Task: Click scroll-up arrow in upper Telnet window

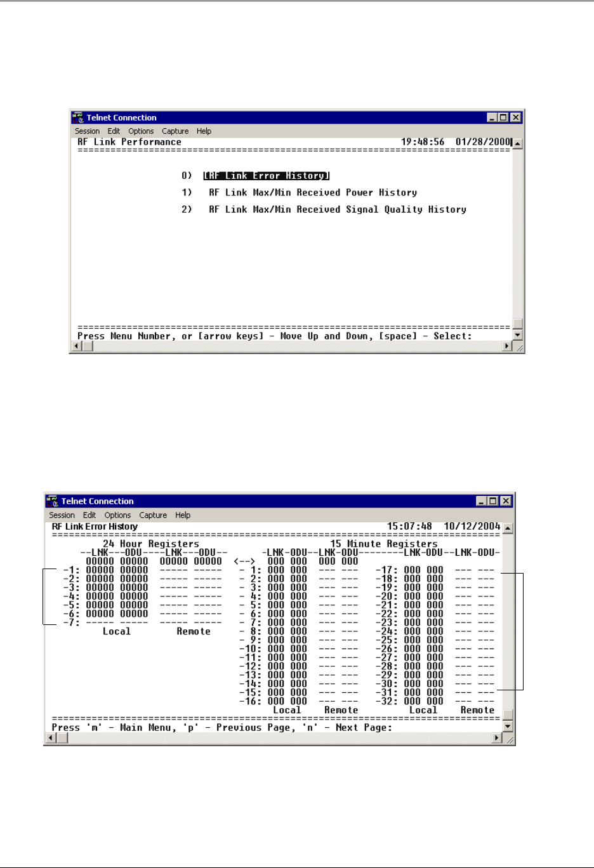Action: coord(518,144)
